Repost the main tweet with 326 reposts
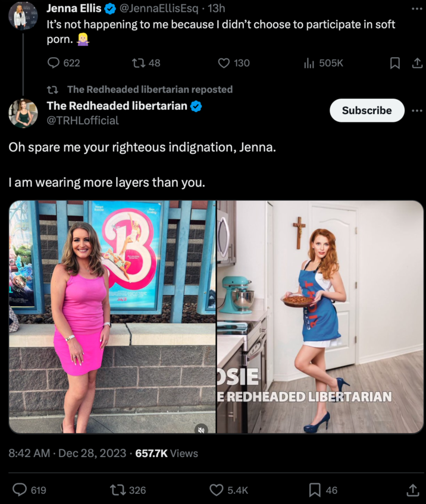Image resolution: width=426 pixels, height=504 pixels. coord(118,490)
